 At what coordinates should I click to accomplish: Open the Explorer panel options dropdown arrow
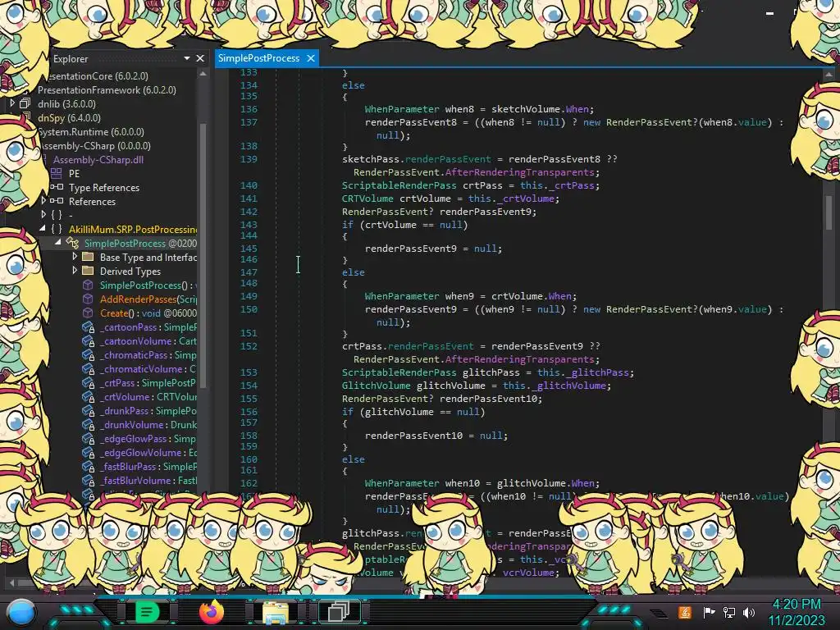[x=187, y=58]
